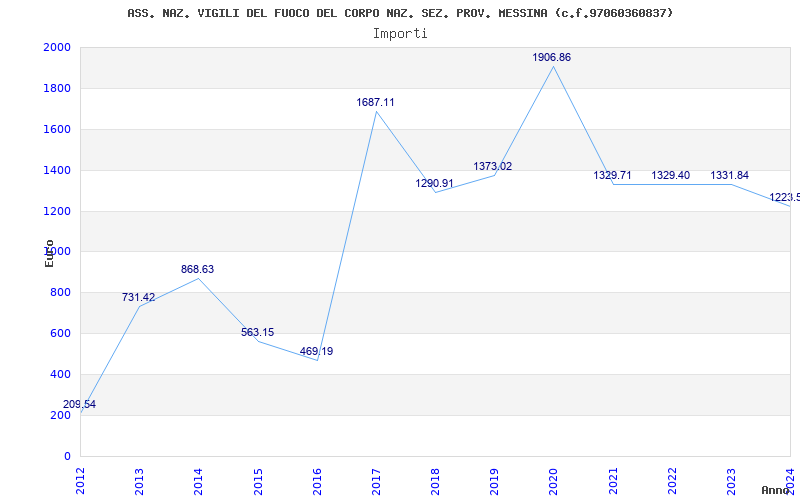The height and width of the screenshot is (500, 800).
Task: Click data label 1329.40
Action: pos(670,176)
